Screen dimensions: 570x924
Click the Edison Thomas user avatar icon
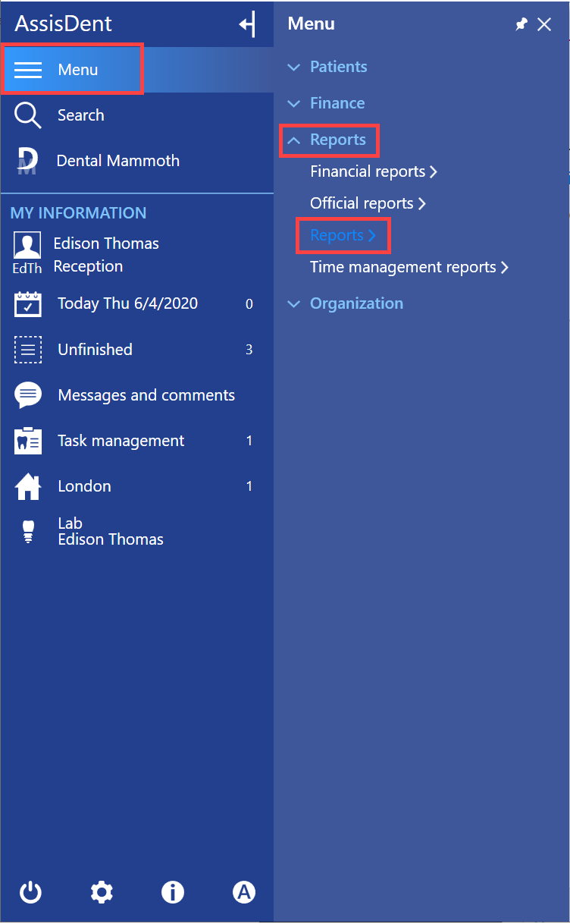pyautogui.click(x=27, y=246)
